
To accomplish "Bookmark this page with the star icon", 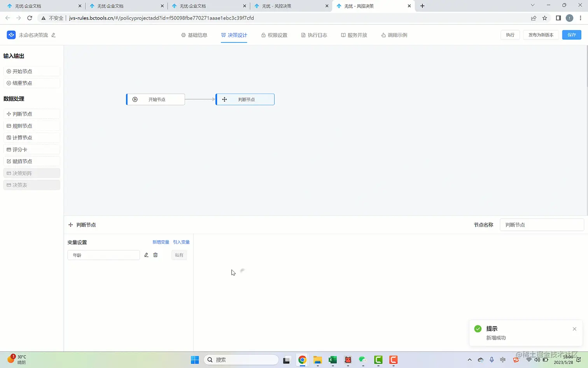I will 544,18.
